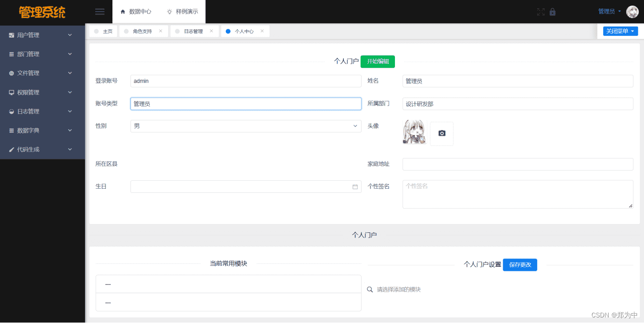
Task: Click the current avatar thumbnail image
Action: (x=414, y=132)
